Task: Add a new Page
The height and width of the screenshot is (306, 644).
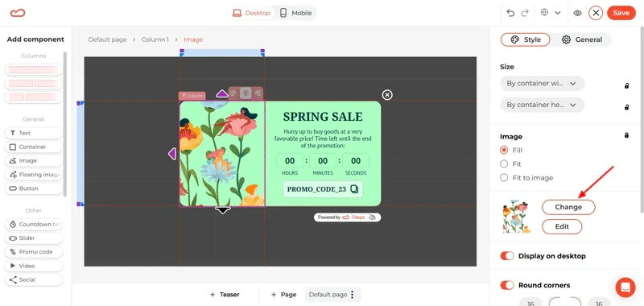Action: click(284, 295)
